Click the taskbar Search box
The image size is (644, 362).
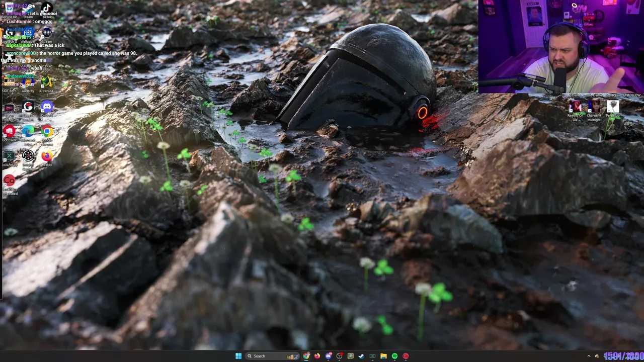[272, 356]
